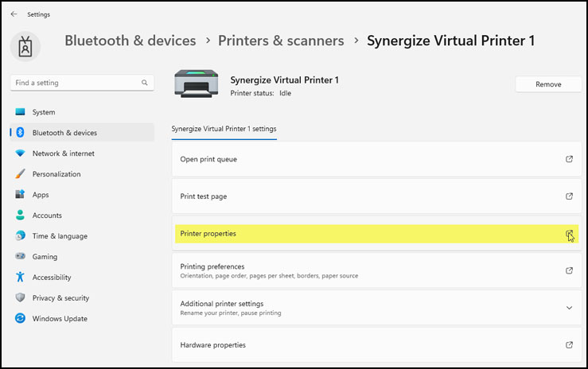Open the Personalization settings category

click(x=56, y=174)
